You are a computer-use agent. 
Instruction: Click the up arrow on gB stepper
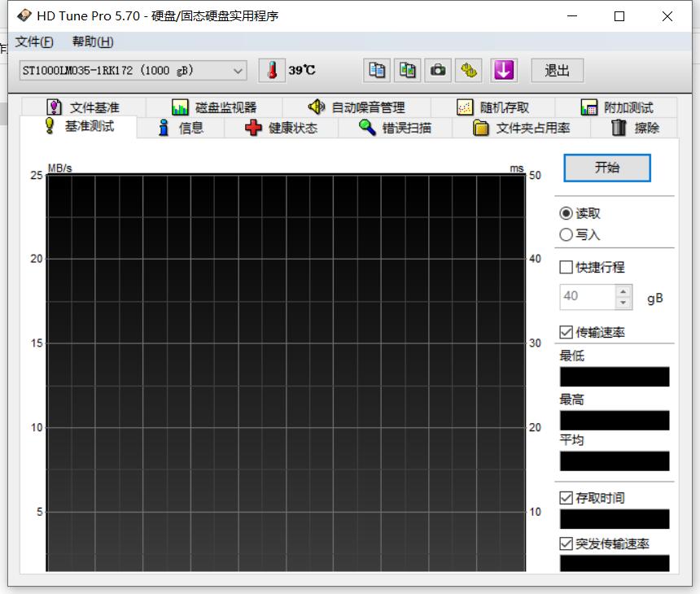click(622, 291)
